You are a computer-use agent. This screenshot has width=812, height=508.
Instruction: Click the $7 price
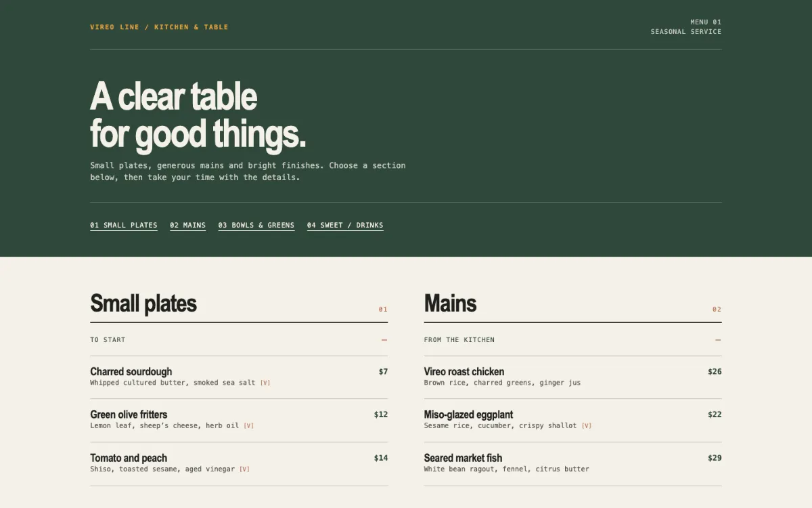[383, 371]
